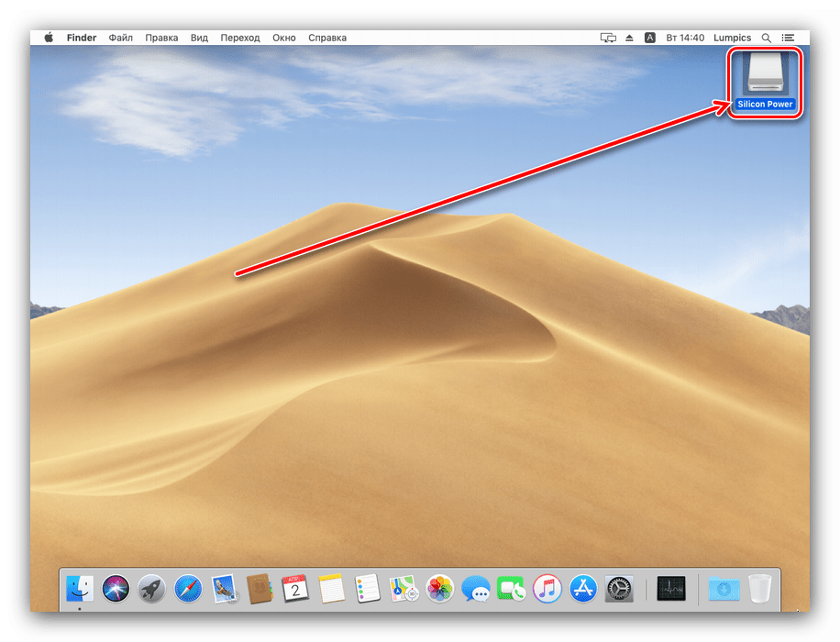Open the Calendar app in Dock

coord(295,588)
